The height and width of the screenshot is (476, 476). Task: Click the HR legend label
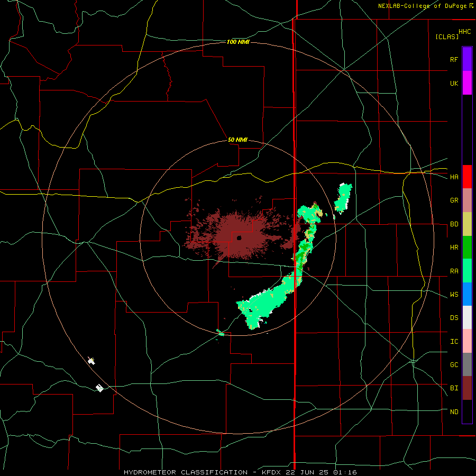click(x=454, y=248)
